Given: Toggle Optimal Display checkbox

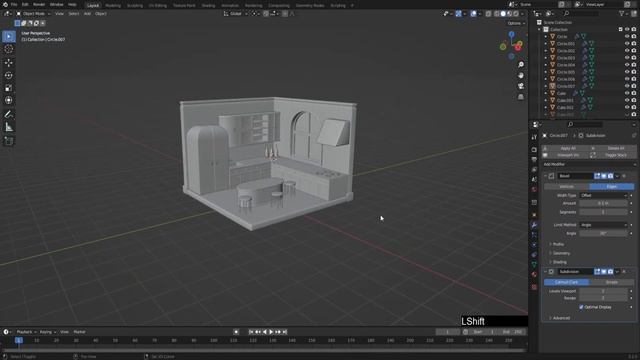Looking at the screenshot, I should [581, 307].
